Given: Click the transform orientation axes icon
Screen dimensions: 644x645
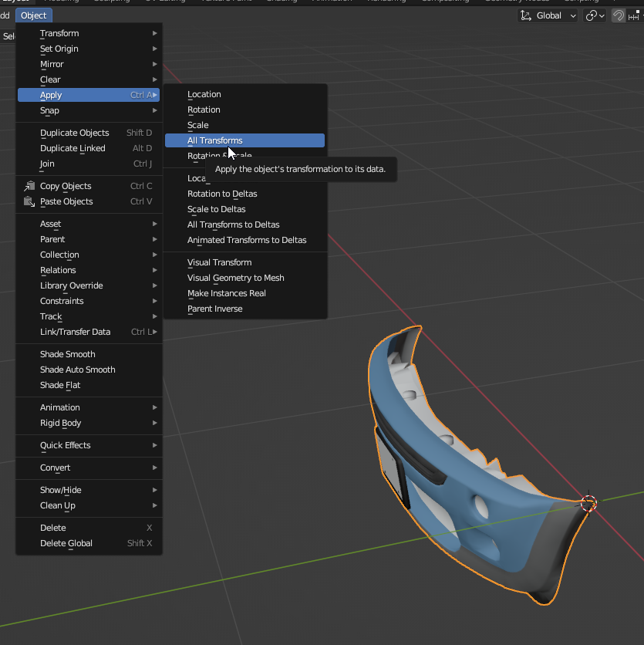Looking at the screenshot, I should click(526, 15).
